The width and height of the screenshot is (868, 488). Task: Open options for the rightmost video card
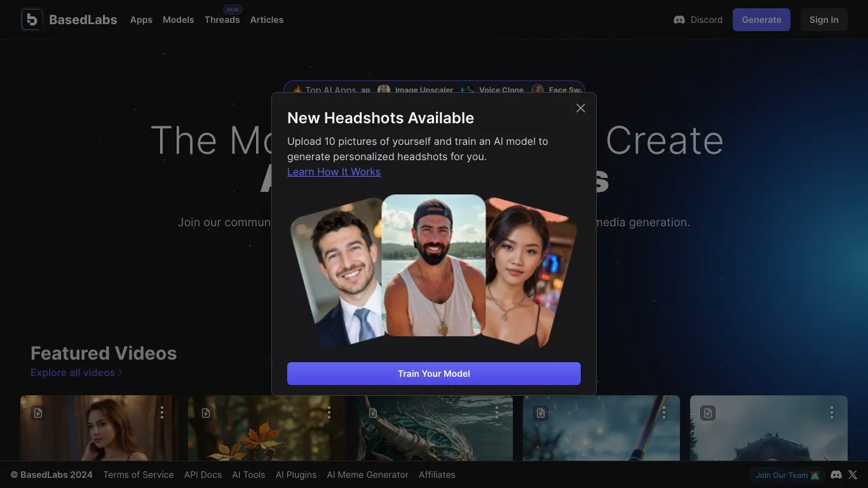831,412
